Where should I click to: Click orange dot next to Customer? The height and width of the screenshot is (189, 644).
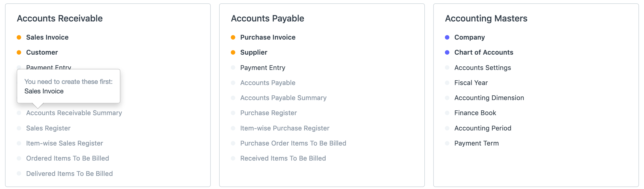(19, 52)
